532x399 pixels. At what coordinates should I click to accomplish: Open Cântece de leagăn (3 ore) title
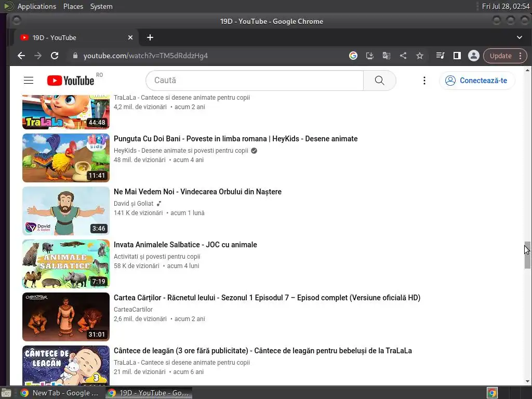[262, 351]
